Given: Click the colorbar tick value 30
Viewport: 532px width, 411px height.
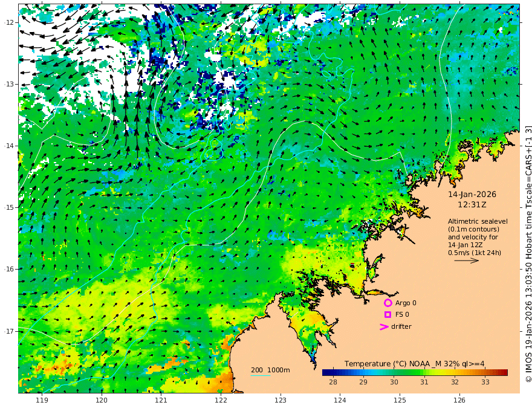Looking at the screenshot, I should (394, 382).
